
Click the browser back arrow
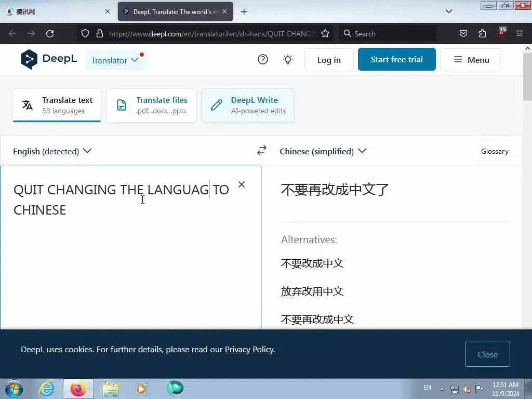12,34
